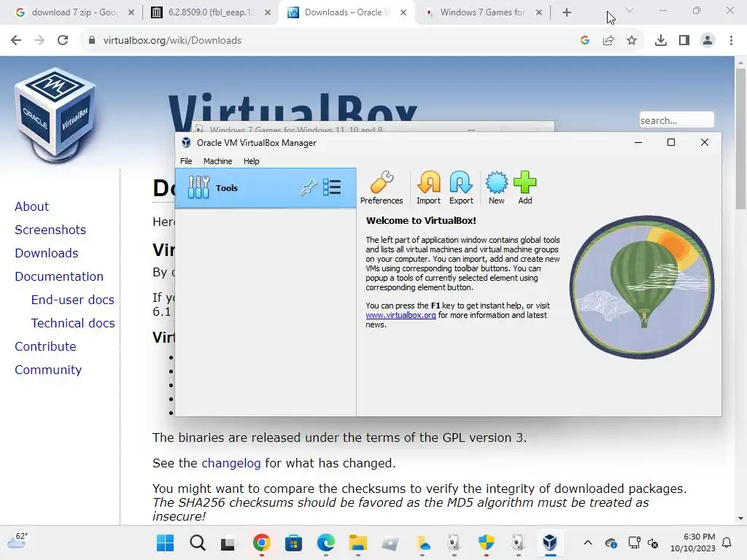Toggle Chrome side panel
Screen dimensions: 747x560
click(x=684, y=41)
